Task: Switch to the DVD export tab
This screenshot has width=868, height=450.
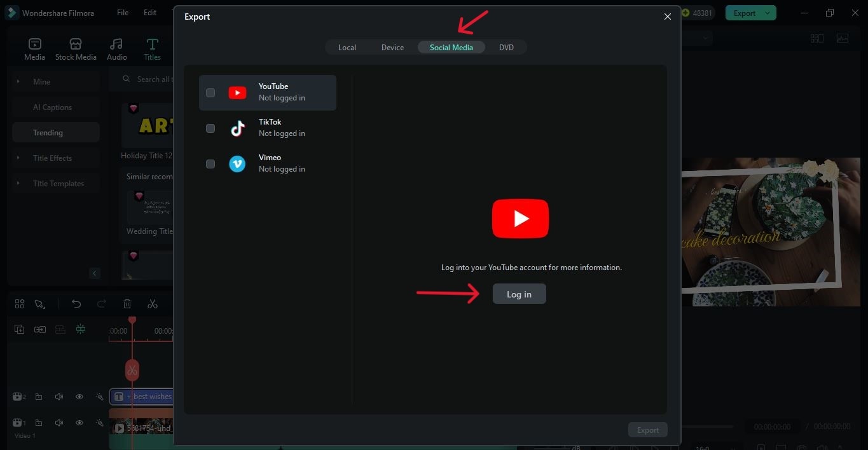Action: (506, 47)
